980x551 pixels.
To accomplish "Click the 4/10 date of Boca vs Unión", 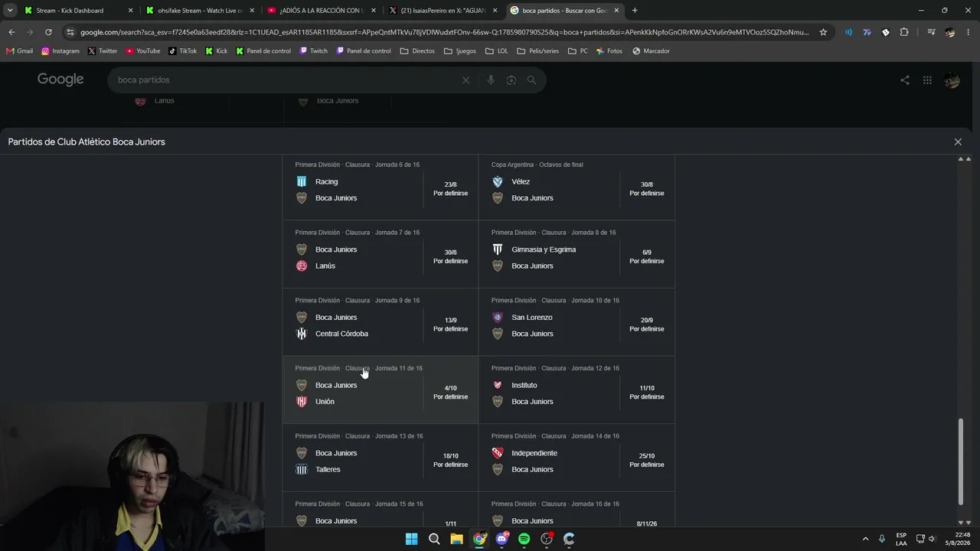I will (x=450, y=388).
